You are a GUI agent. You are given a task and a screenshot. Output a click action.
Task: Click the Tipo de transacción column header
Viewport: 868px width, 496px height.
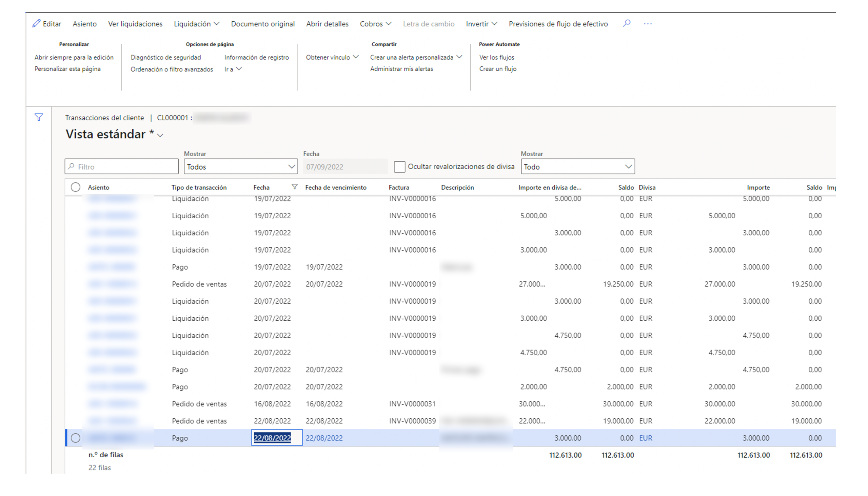tap(199, 187)
